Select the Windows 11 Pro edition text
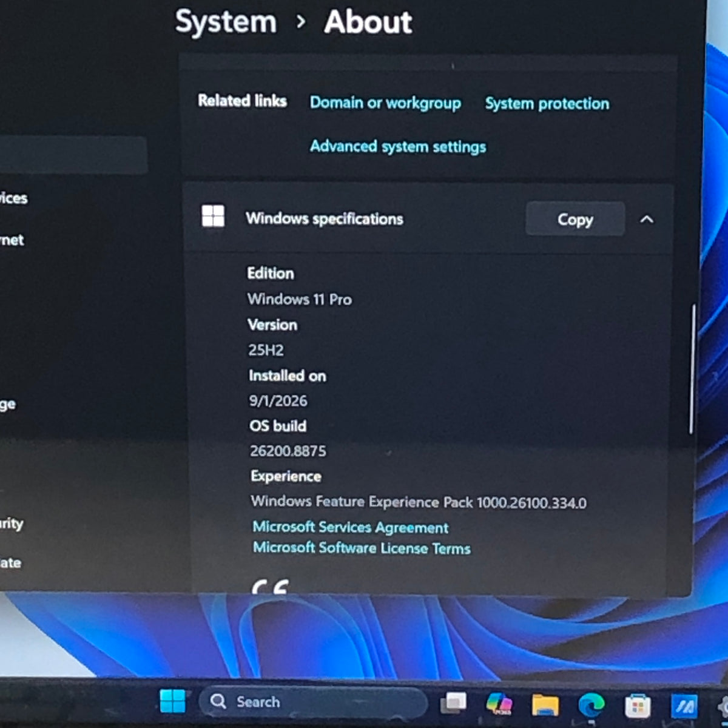The height and width of the screenshot is (728, 728). [x=299, y=299]
